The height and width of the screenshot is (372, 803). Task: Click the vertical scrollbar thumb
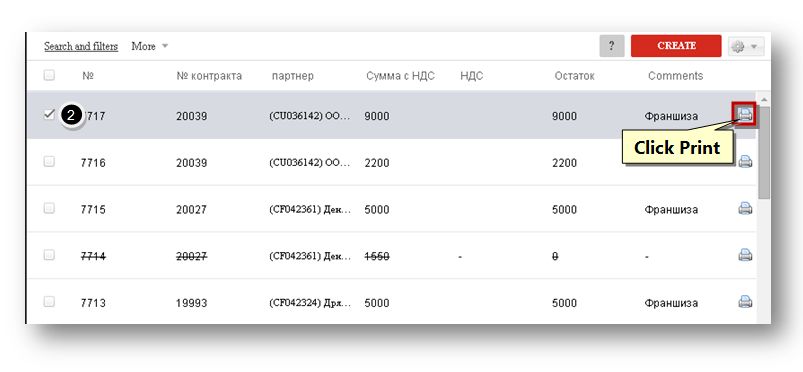click(x=764, y=153)
